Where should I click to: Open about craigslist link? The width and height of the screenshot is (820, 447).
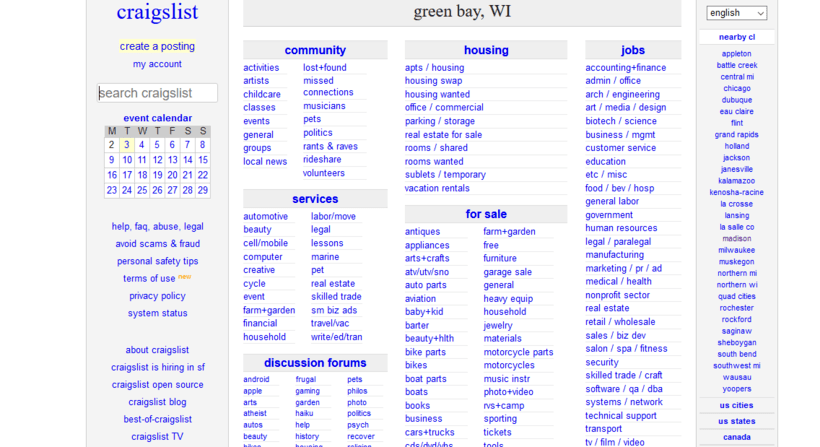(157, 350)
